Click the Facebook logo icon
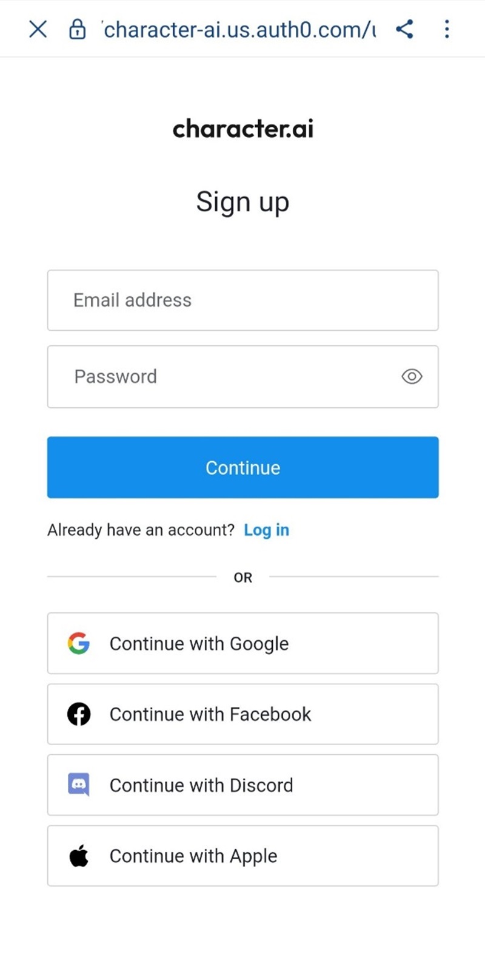The width and height of the screenshot is (485, 980). pyautogui.click(x=79, y=714)
